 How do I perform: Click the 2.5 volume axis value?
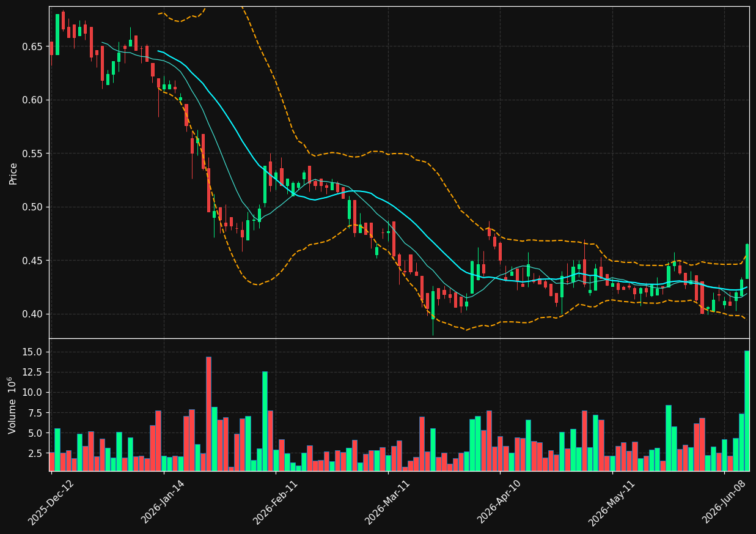pos(35,454)
